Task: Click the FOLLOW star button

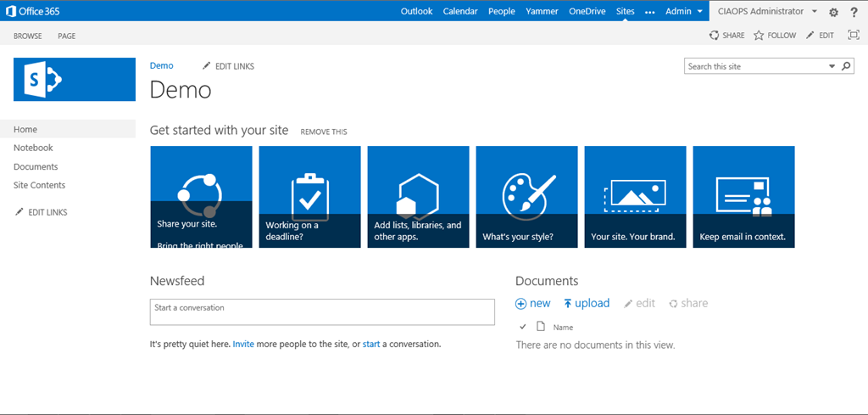Action: 775,36
